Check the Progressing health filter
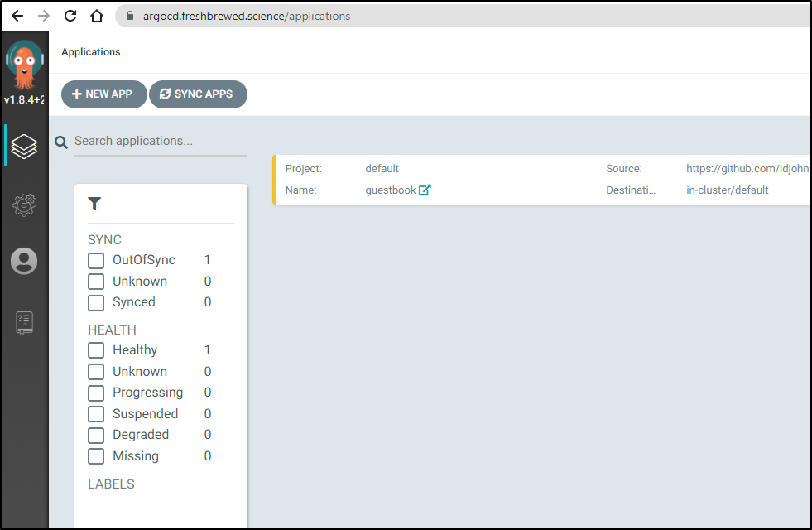812x530 pixels. [96, 393]
